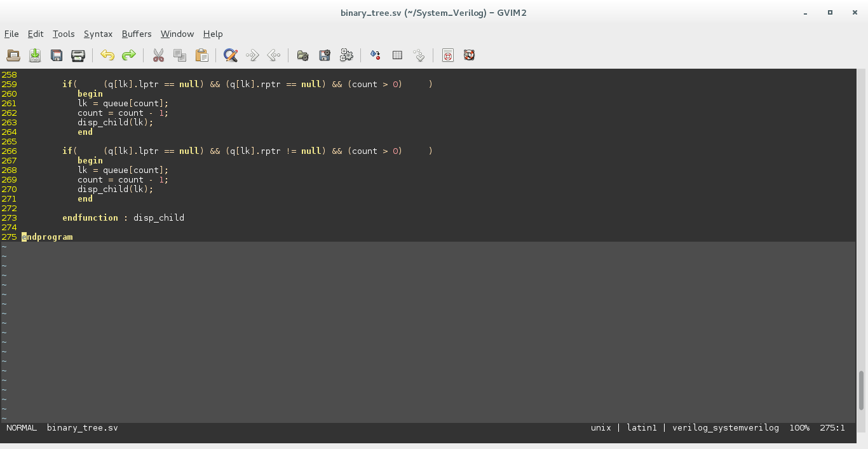Load a session with the session-load icon
Viewport: 868px width, 449px height.
pyautogui.click(x=302, y=55)
